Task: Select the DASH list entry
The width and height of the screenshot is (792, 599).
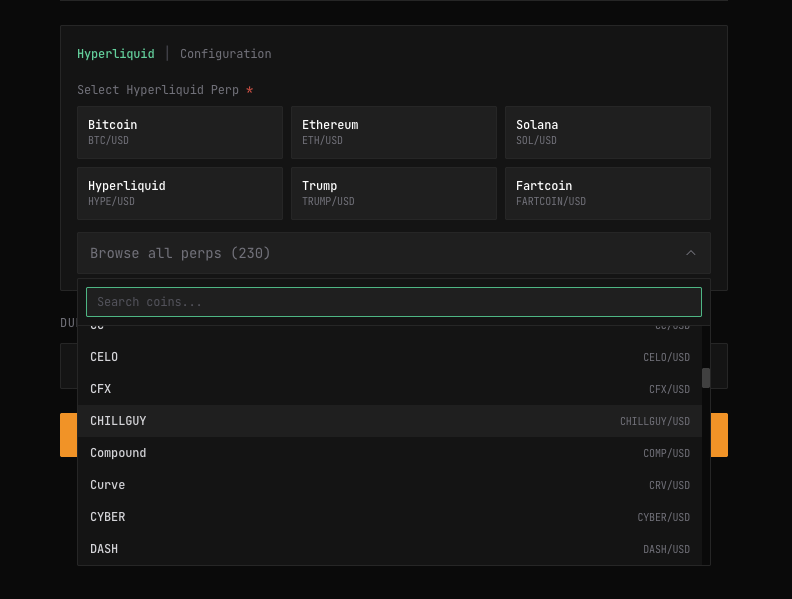Action: [x=389, y=549]
